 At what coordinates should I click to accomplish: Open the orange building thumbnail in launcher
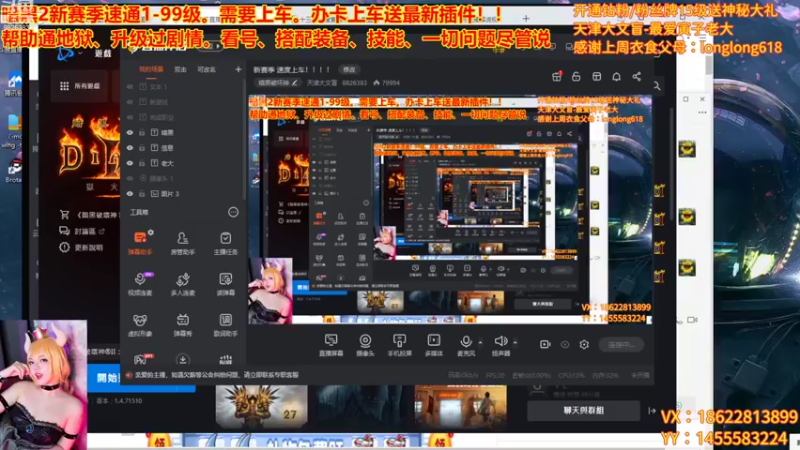[461, 406]
